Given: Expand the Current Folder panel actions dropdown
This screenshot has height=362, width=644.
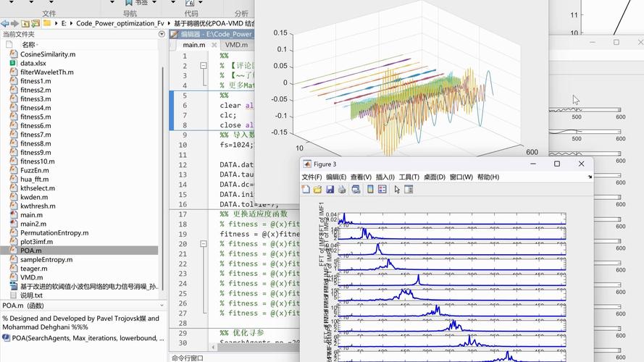Looking at the screenshot, I should [162, 34].
